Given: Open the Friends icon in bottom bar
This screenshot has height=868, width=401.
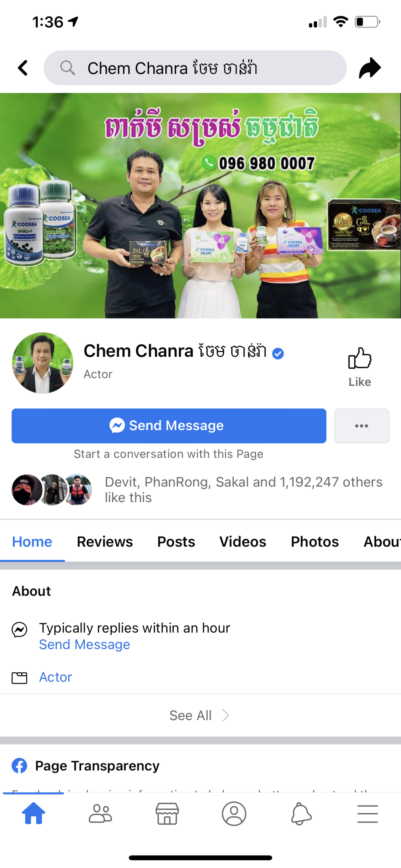Looking at the screenshot, I should (x=100, y=814).
